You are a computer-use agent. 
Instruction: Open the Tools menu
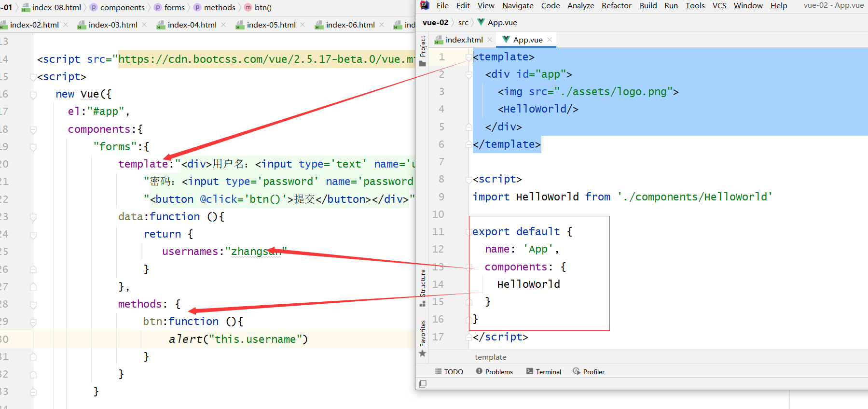click(x=695, y=6)
